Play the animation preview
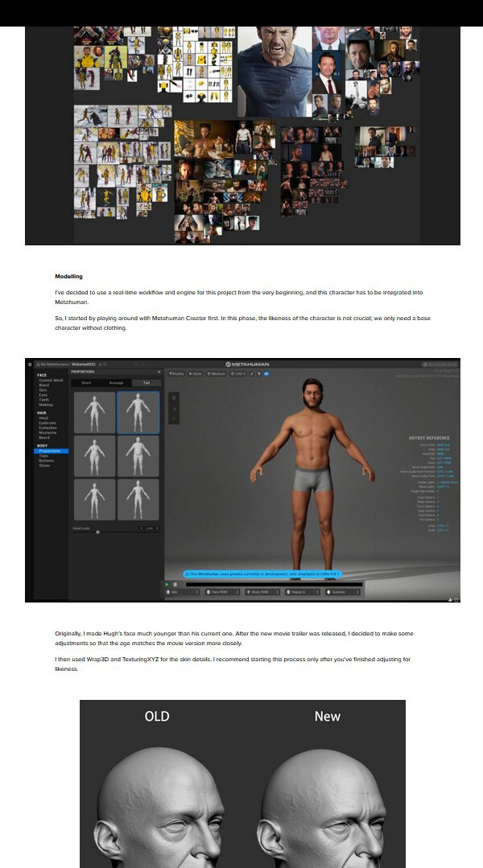 167,584
